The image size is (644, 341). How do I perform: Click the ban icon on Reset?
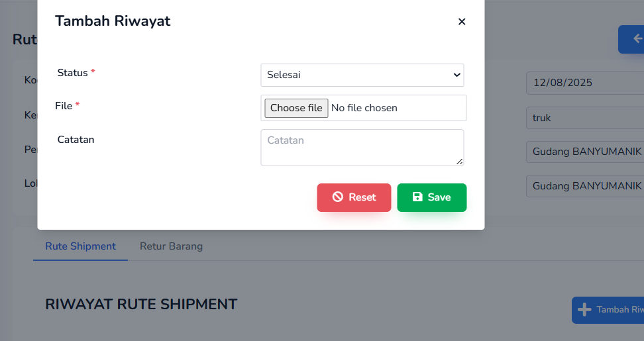click(338, 197)
